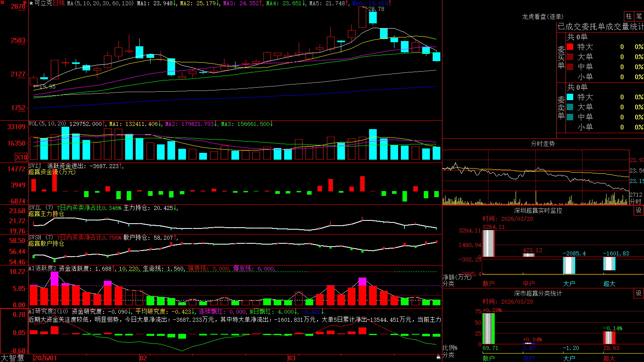Click the 委卖单 section header
Image resolution: width=644 pixels, height=362 pixels.
pos(561,108)
